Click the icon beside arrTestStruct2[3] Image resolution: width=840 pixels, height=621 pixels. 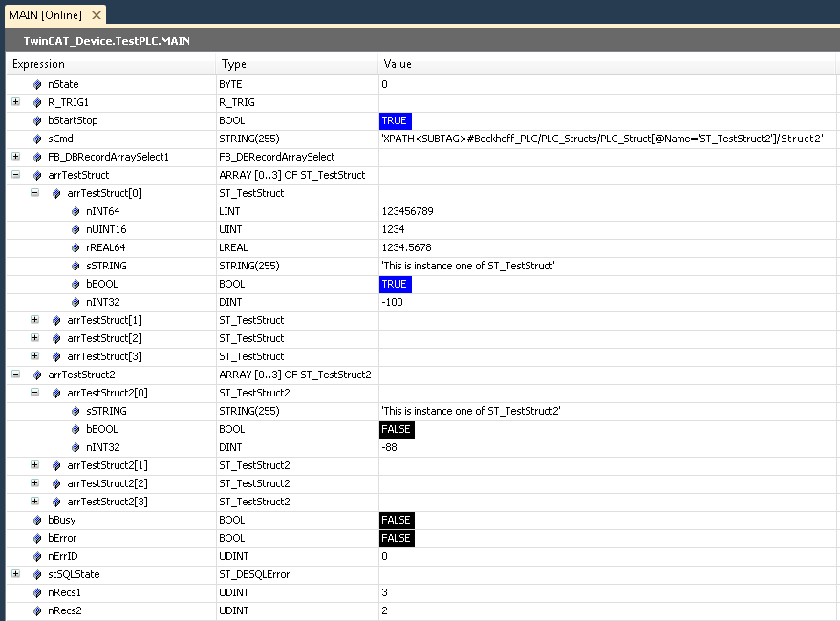pyautogui.click(x=56, y=502)
